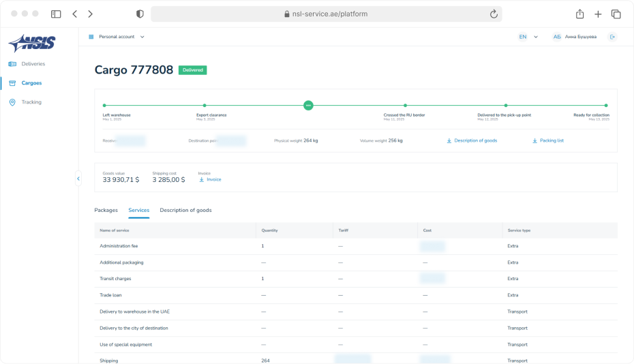This screenshot has width=634, height=364.
Task: Click the logout icon near username
Action: tap(612, 37)
